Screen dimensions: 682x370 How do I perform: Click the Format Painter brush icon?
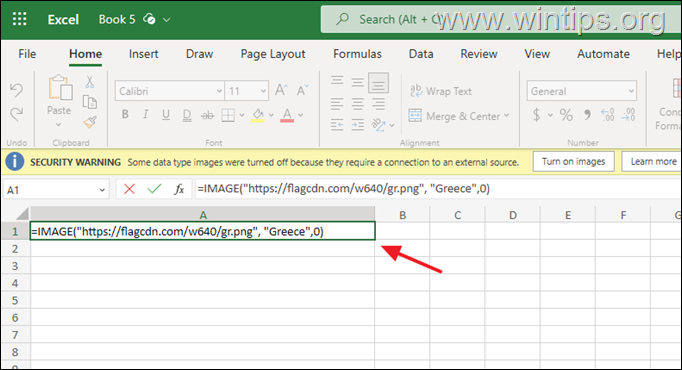coord(90,122)
